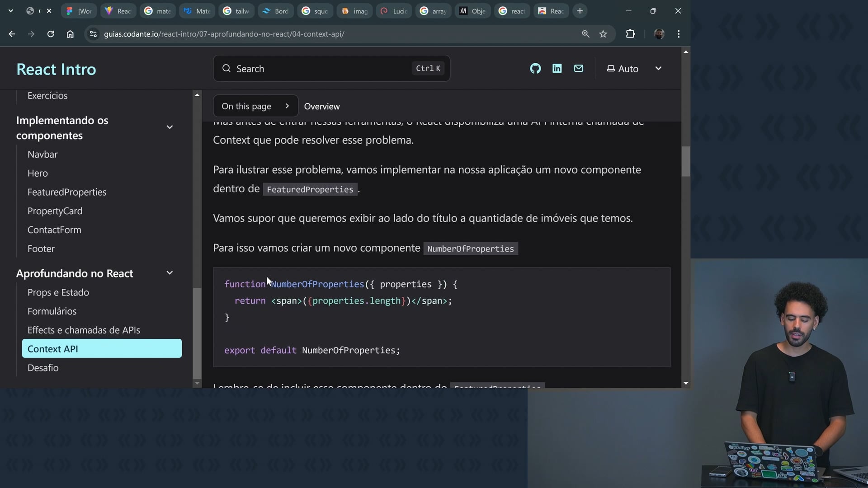Open the GitHub icon link
The height and width of the screenshot is (488, 868).
pyautogui.click(x=535, y=69)
